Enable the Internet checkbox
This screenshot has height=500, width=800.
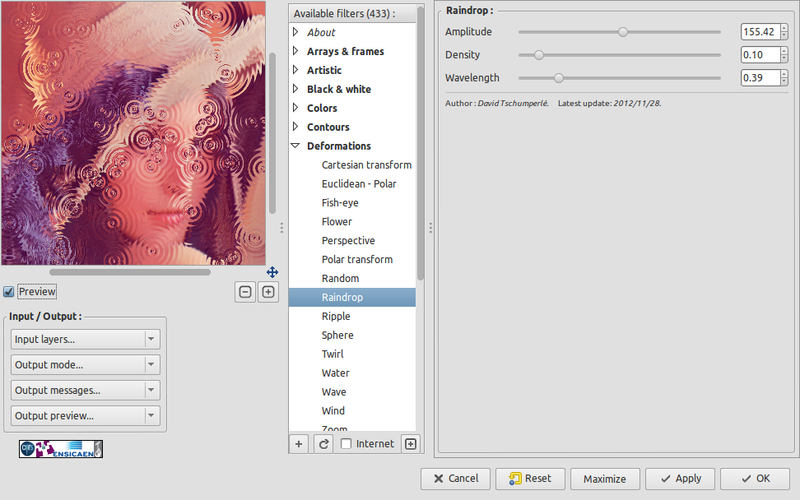click(x=346, y=444)
